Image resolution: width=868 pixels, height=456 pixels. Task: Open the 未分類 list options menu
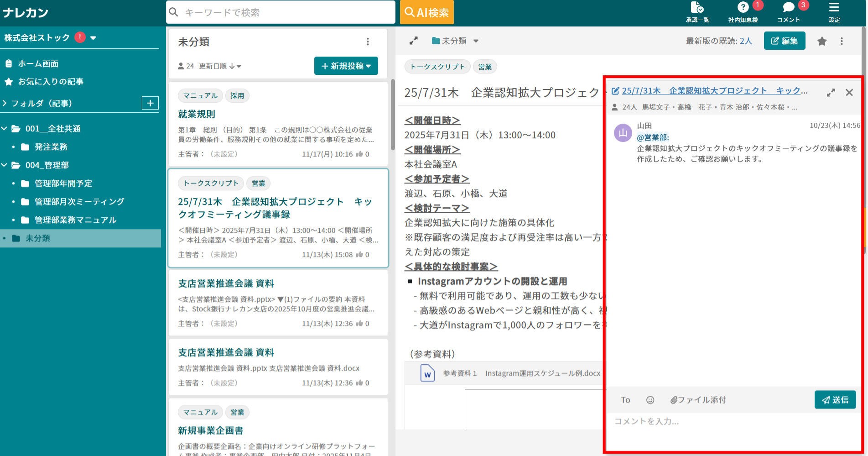[x=368, y=42]
